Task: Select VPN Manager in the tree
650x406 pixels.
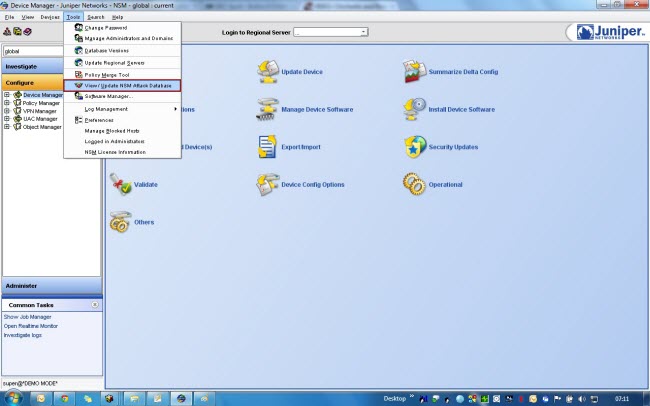Action: [x=39, y=111]
